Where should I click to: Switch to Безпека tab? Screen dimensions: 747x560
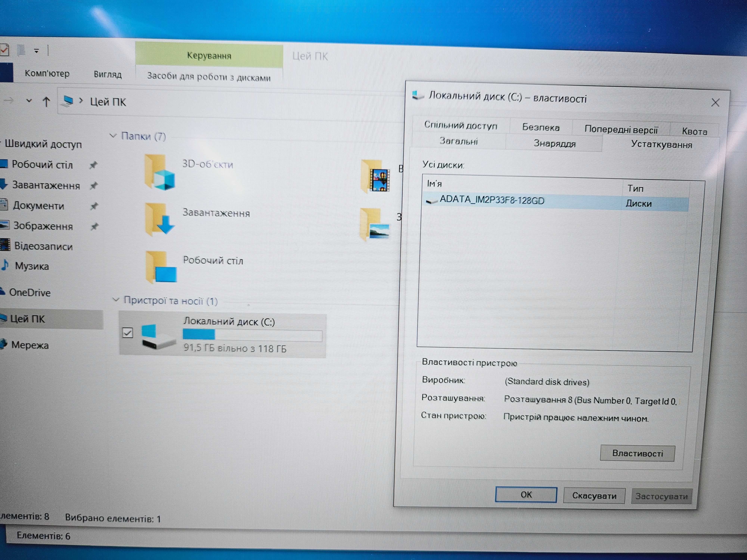541,127
